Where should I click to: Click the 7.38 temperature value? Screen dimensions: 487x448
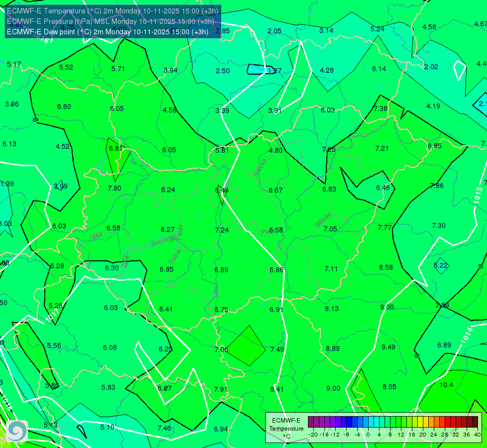coord(381,109)
